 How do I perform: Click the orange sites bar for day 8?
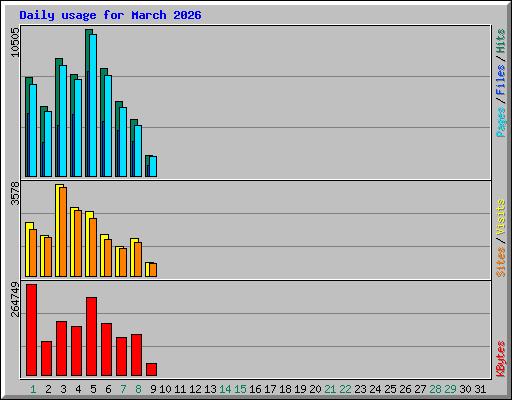pyautogui.click(x=138, y=259)
